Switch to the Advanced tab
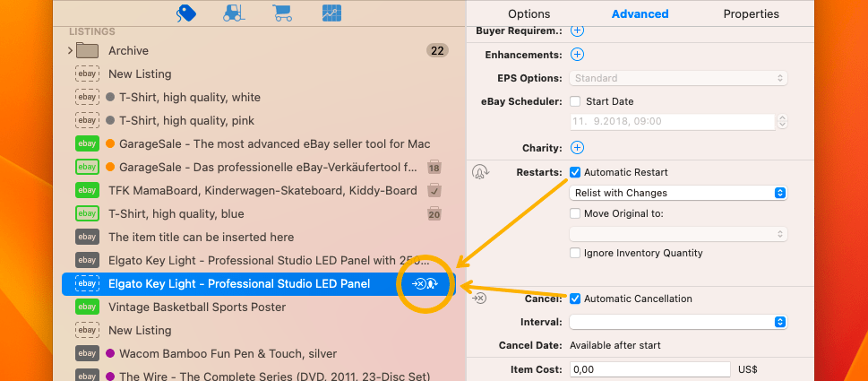 (x=640, y=13)
